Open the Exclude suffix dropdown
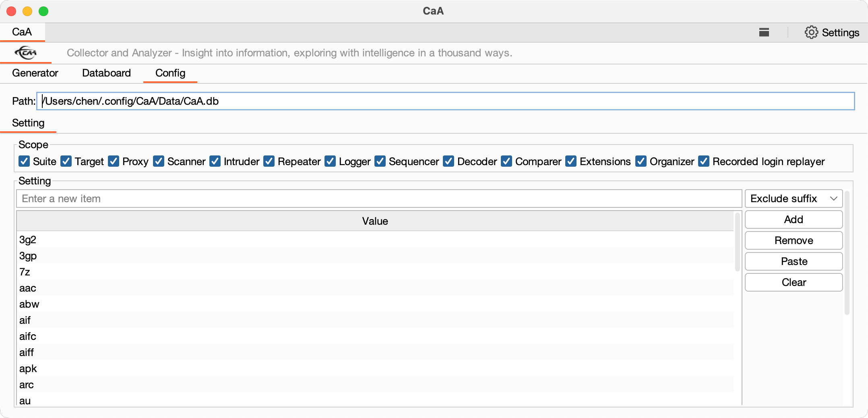868x418 pixels. (794, 199)
